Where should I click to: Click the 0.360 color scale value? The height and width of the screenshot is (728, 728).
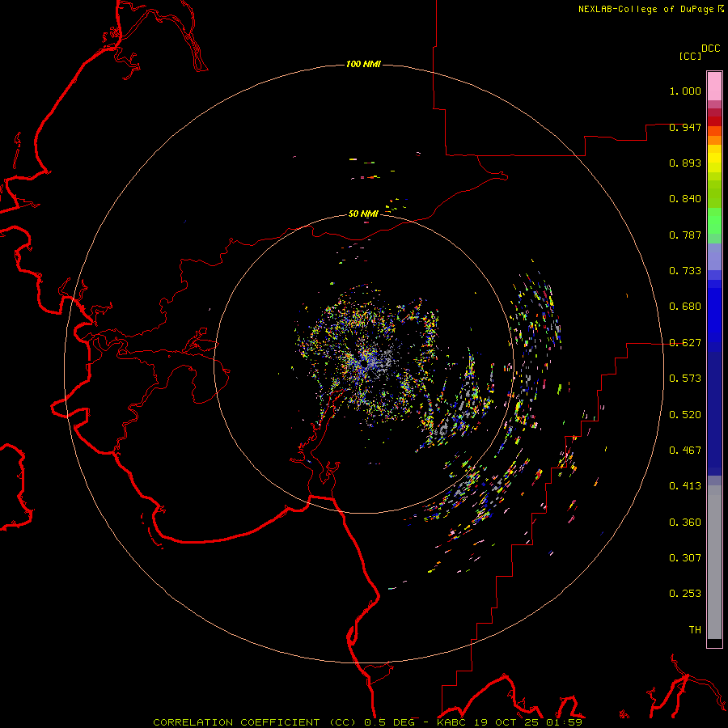pyautogui.click(x=685, y=523)
